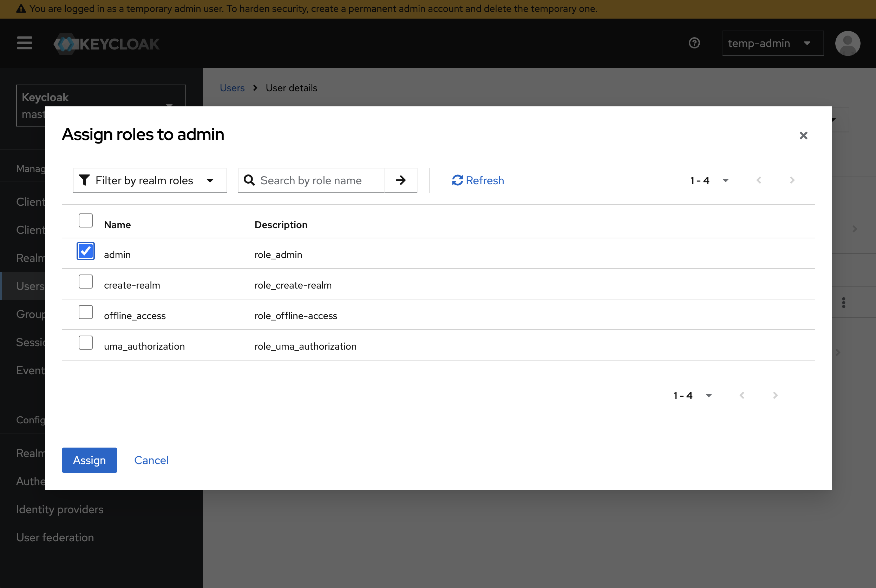The width and height of the screenshot is (876, 588).
Task: Open Sessions in the sidebar
Action: 30,342
